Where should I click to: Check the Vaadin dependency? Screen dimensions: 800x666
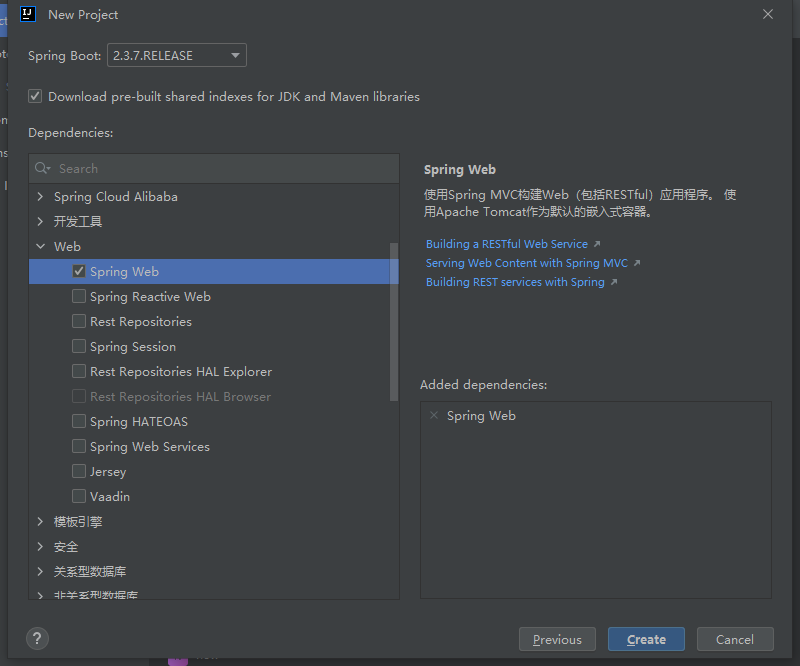79,496
